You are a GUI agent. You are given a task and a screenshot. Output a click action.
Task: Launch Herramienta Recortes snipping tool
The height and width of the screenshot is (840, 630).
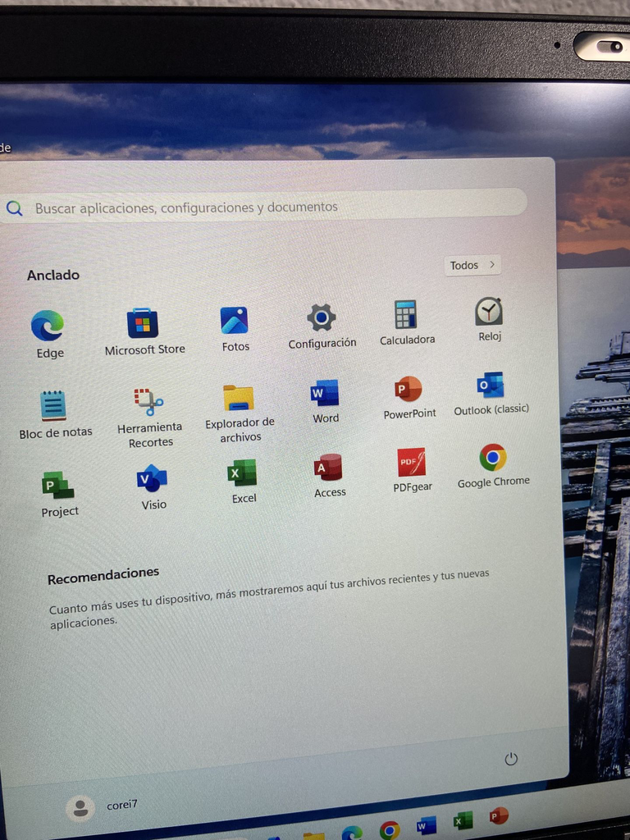click(x=149, y=418)
